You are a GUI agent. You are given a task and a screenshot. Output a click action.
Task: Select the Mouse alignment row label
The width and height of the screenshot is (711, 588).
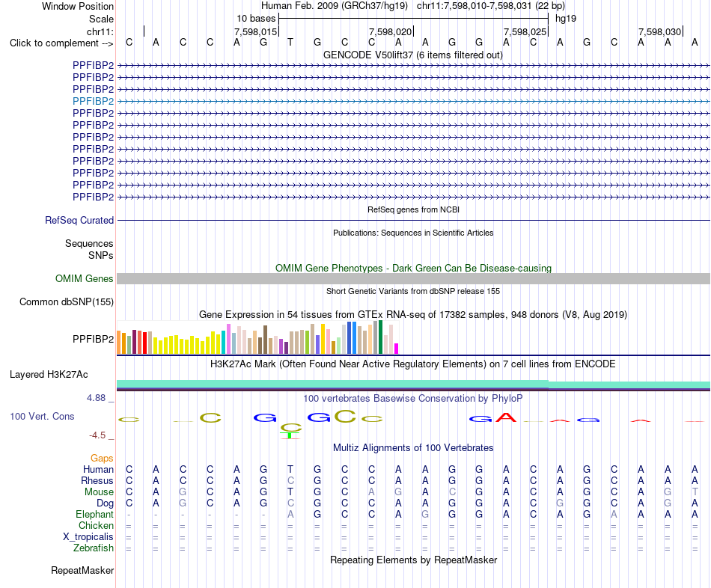coord(99,492)
